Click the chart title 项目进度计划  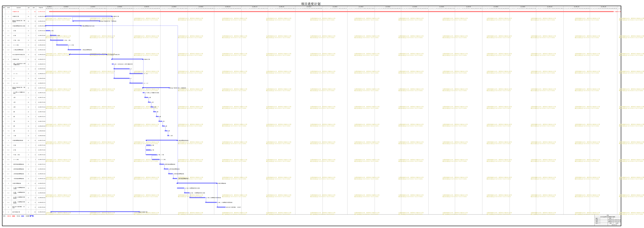(311, 4)
